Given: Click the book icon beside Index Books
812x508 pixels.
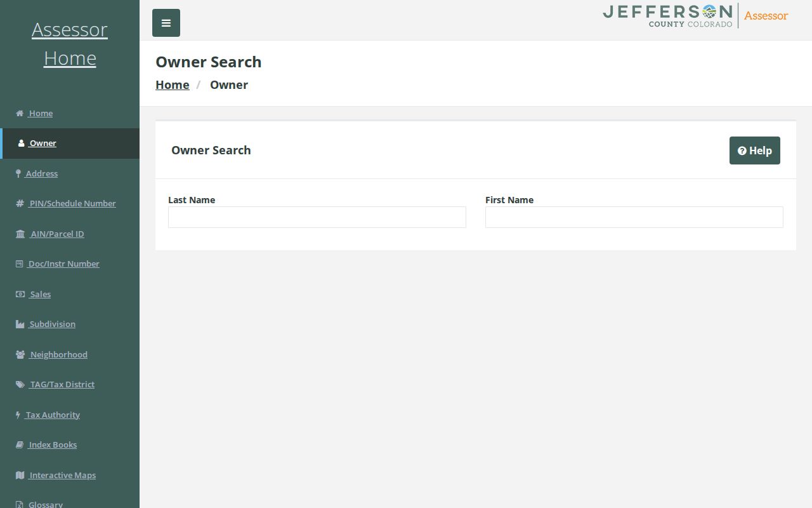Looking at the screenshot, I should point(20,445).
